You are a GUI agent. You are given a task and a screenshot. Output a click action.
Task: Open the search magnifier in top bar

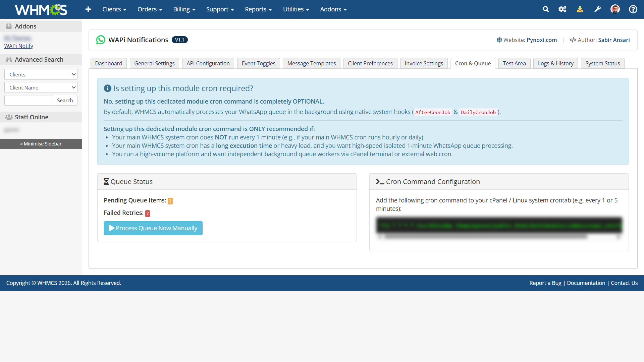click(546, 9)
